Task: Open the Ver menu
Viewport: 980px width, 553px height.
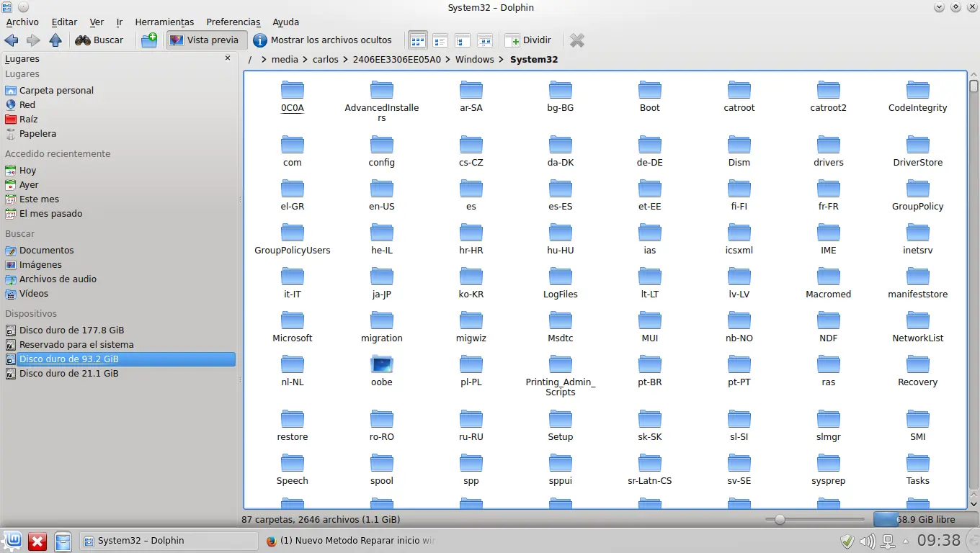Action: point(97,22)
